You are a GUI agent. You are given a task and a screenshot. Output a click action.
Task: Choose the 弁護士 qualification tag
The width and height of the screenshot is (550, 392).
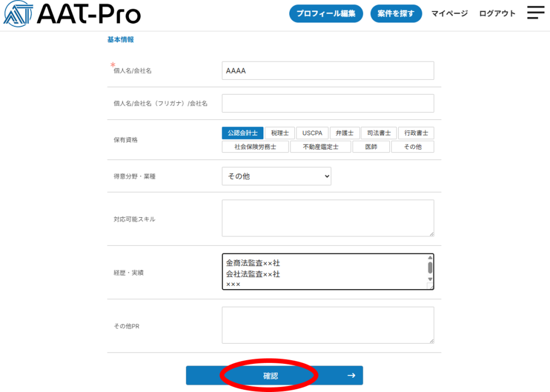345,133
